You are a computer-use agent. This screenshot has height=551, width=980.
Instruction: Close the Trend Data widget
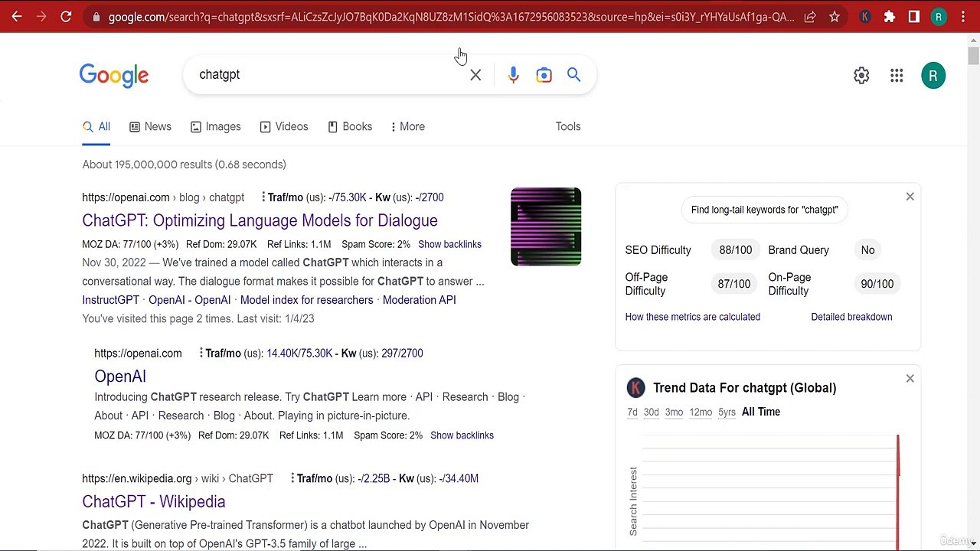coord(910,378)
